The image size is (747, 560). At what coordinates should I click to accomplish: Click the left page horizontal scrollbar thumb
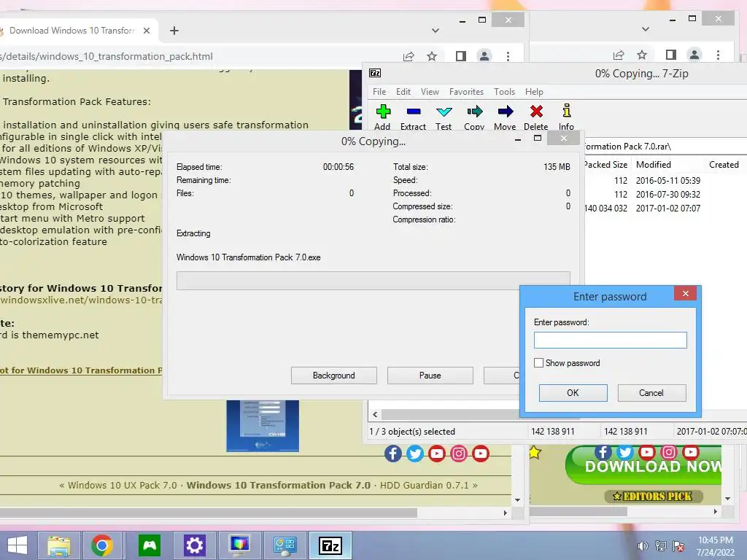point(209,513)
